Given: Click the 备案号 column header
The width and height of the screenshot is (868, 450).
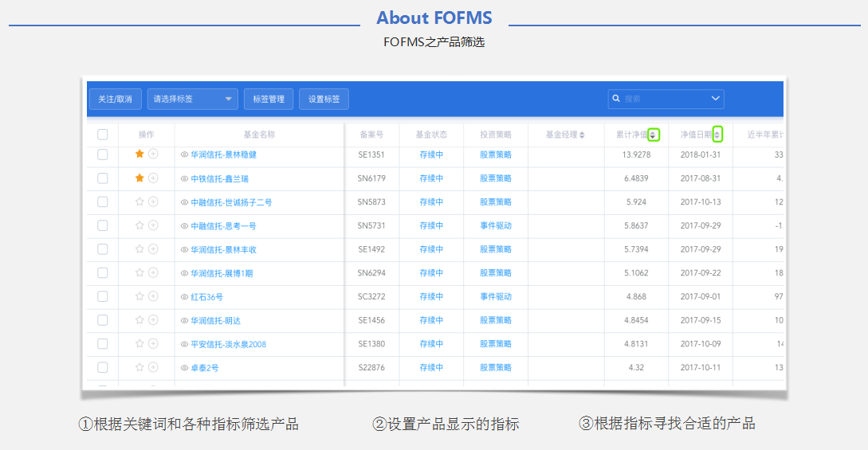Looking at the screenshot, I should click(371, 135).
